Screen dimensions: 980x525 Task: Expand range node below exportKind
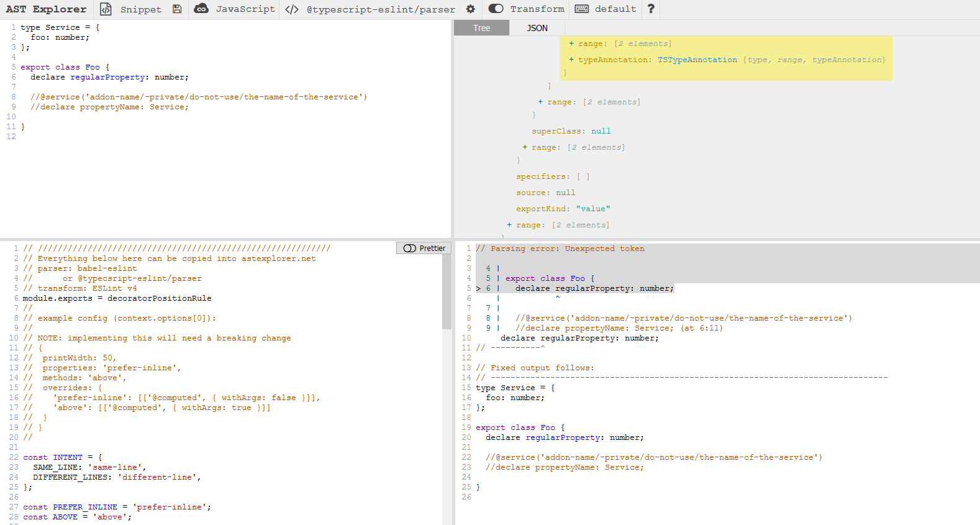tap(509, 225)
